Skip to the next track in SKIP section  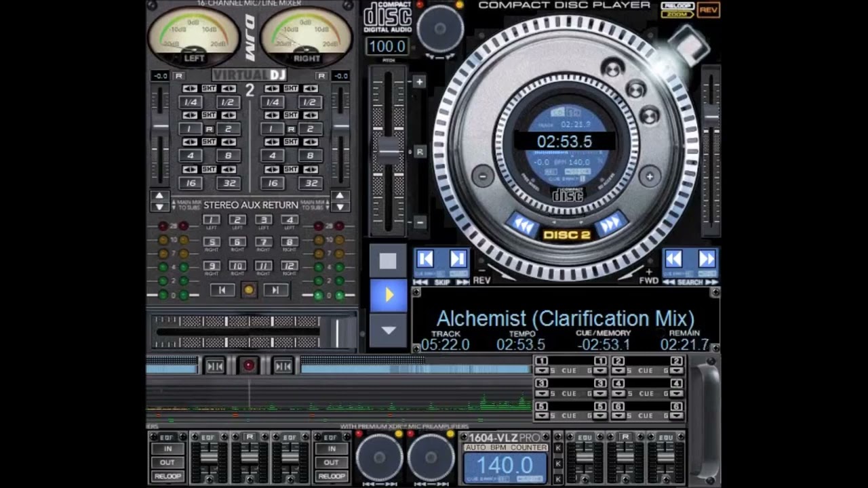pyautogui.click(x=458, y=259)
